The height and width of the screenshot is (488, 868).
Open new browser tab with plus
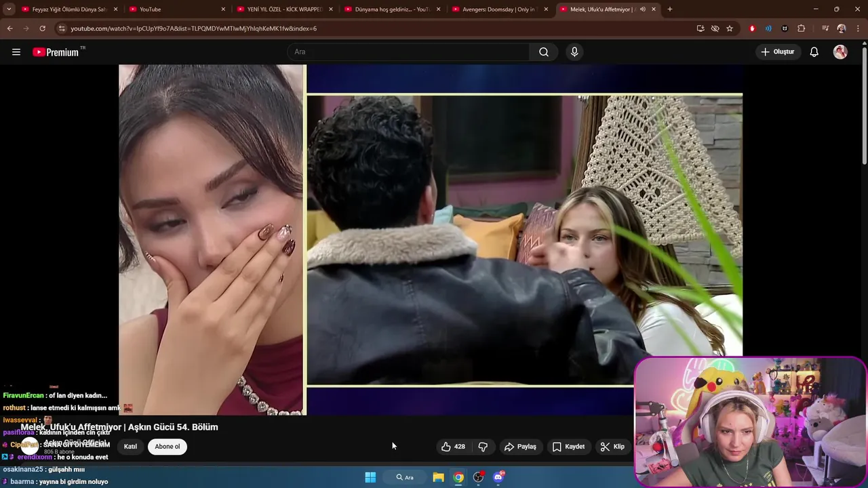tap(670, 9)
